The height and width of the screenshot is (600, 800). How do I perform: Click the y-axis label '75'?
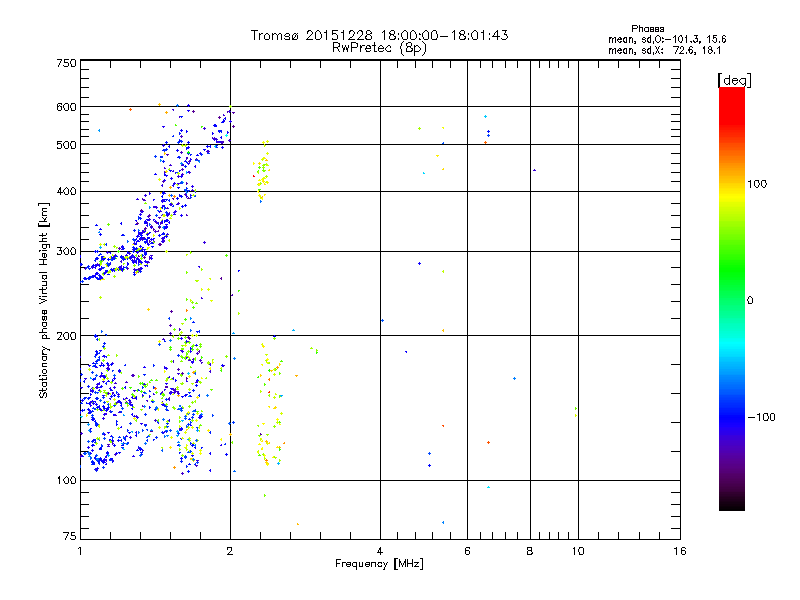click(70, 536)
